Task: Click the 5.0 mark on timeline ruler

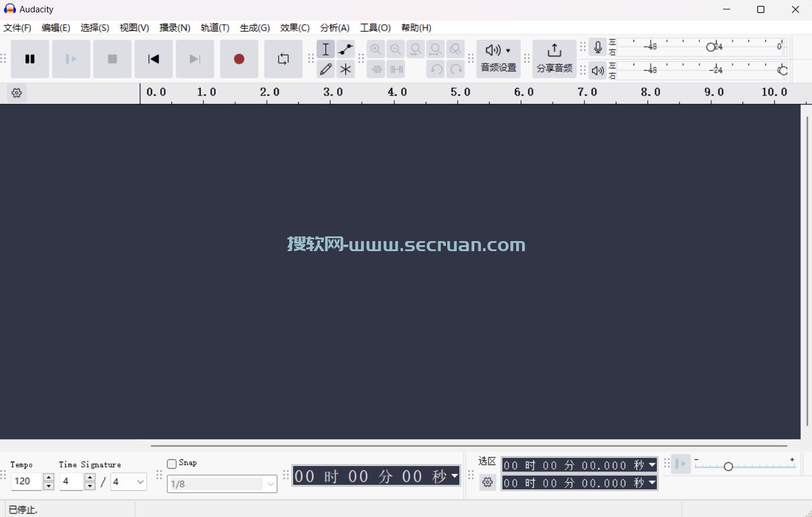Action: click(x=460, y=92)
